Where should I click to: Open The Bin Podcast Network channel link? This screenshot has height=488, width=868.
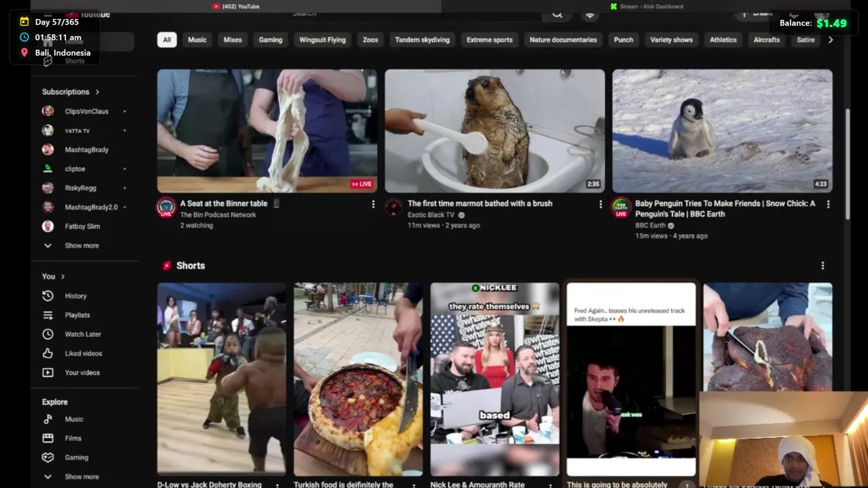(218, 215)
